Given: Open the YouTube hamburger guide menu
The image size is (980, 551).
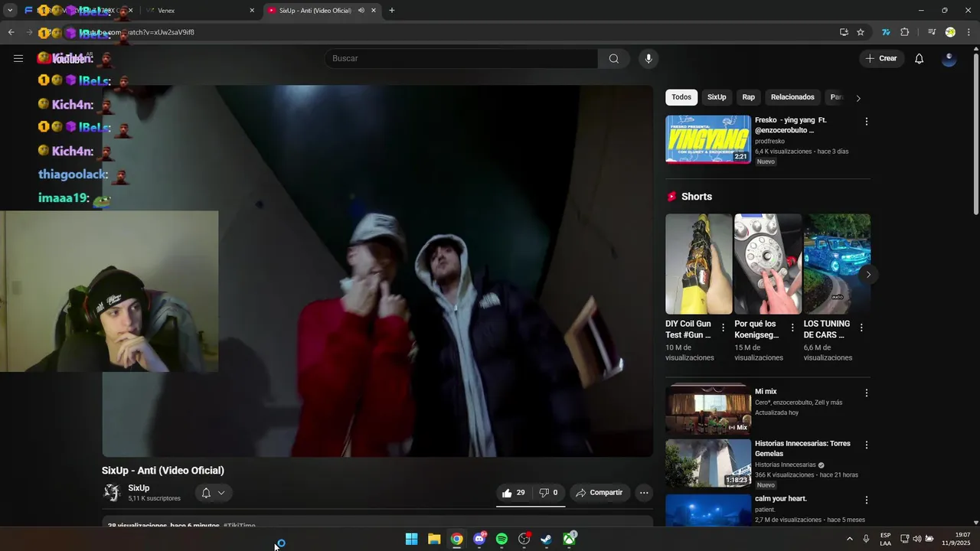Looking at the screenshot, I should tap(18, 58).
